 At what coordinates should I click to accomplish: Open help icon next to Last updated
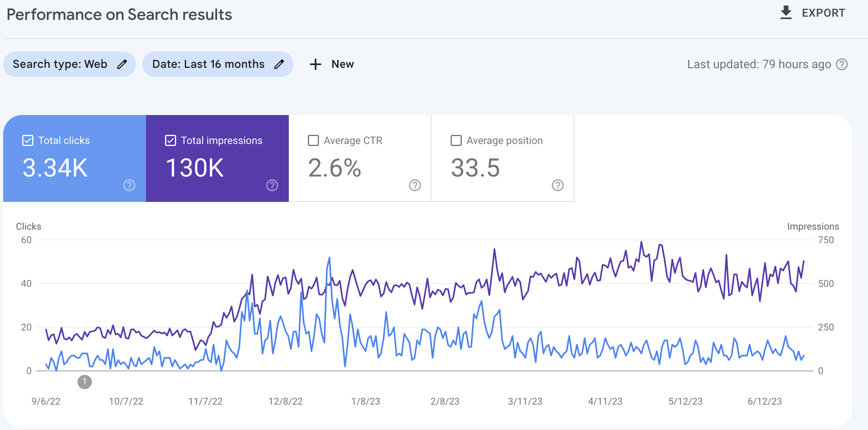[842, 64]
